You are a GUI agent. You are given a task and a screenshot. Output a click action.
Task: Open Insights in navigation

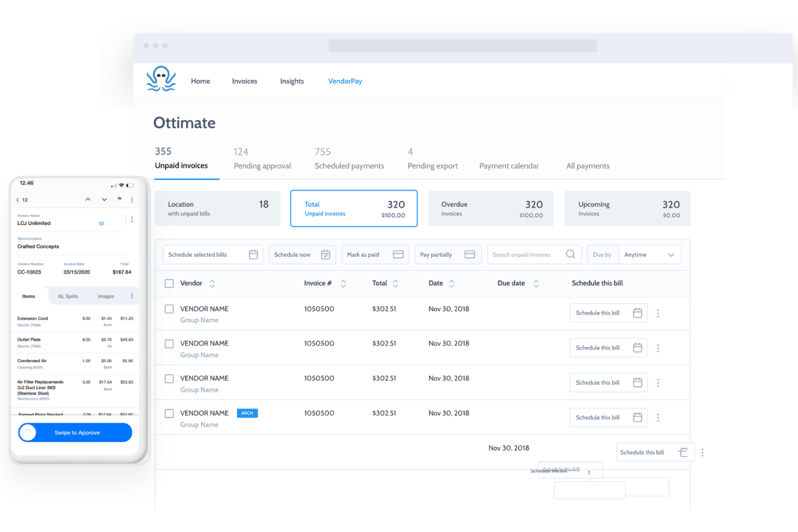(292, 81)
